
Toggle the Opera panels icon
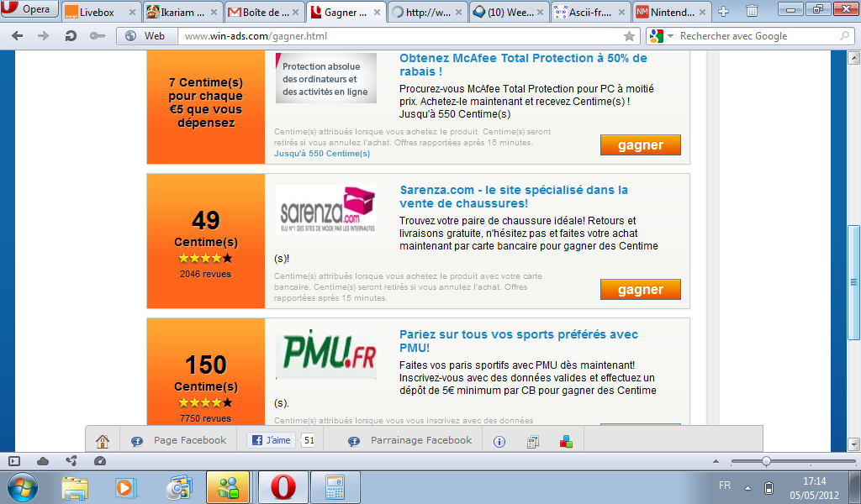[x=14, y=461]
